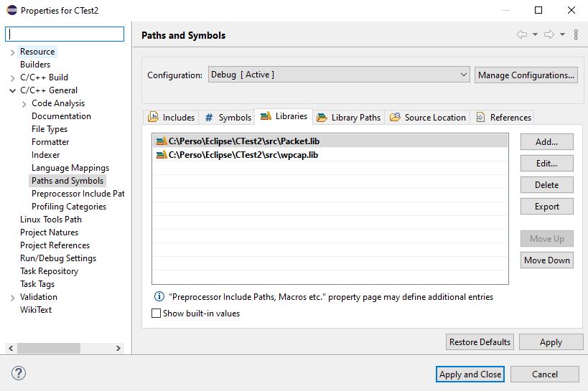Collapse the C/C++ General tree node
The width and height of the screenshot is (588, 391).
point(13,91)
